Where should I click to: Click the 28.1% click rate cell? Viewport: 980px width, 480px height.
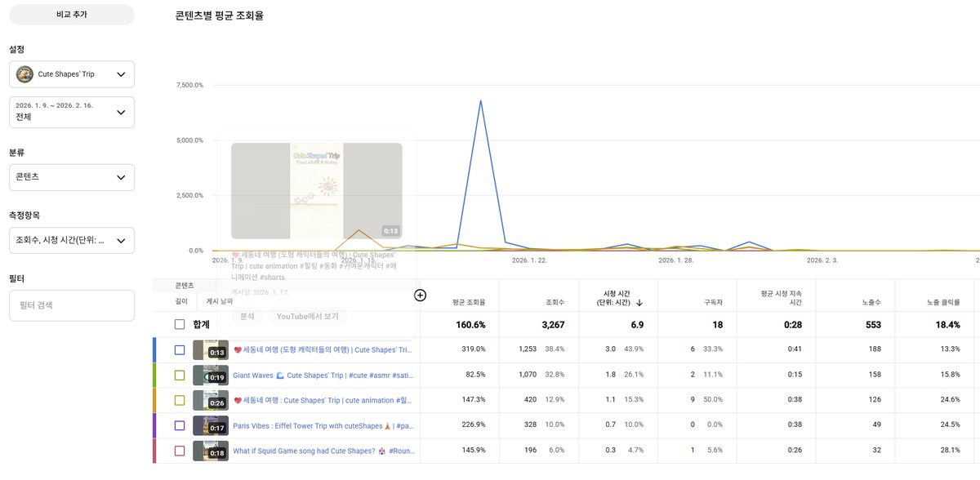point(950,451)
